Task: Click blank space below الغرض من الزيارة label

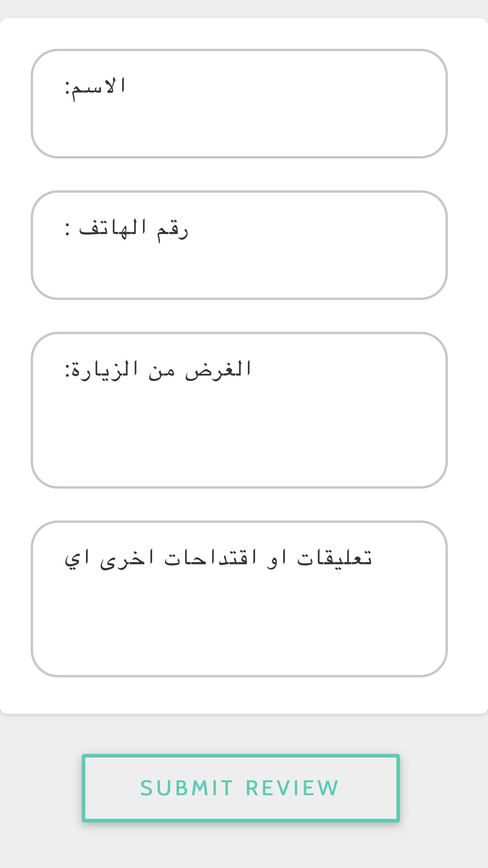Action: 239,439
